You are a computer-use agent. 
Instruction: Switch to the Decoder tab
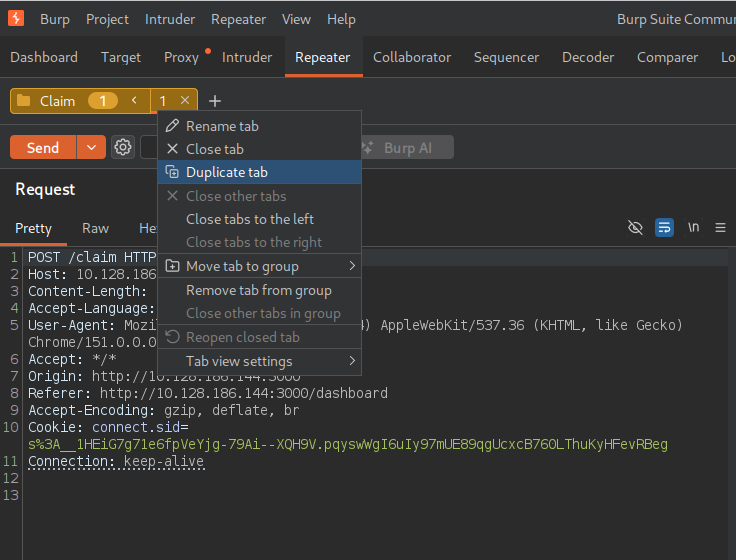[x=588, y=57]
